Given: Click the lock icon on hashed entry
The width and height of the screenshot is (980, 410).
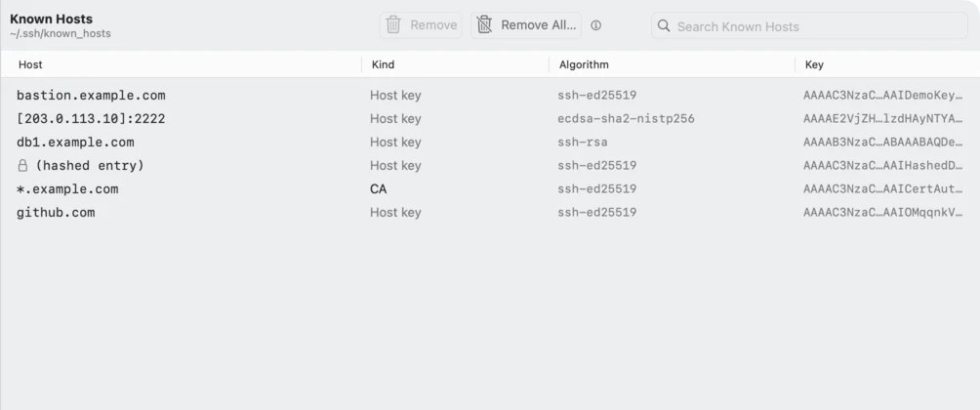Looking at the screenshot, I should 22,166.
